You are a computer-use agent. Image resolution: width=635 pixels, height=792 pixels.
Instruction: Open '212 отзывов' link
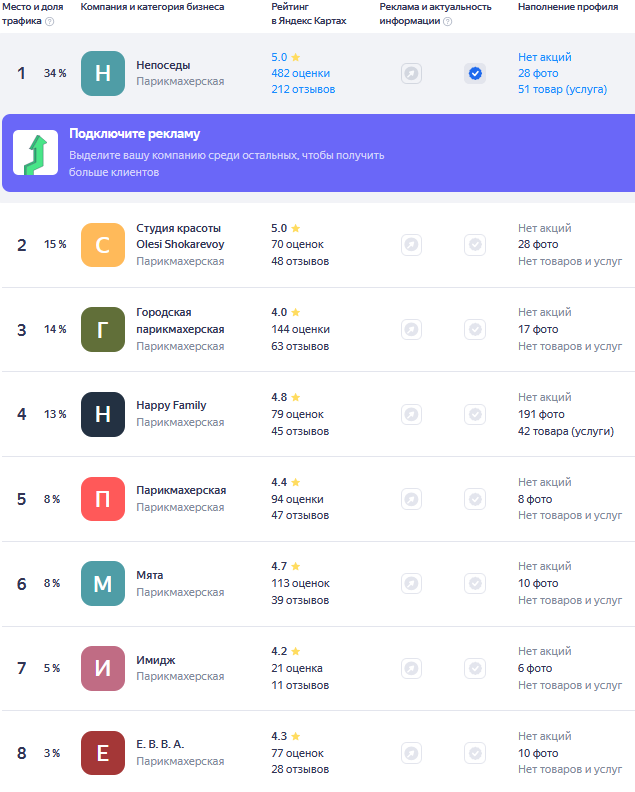303,89
